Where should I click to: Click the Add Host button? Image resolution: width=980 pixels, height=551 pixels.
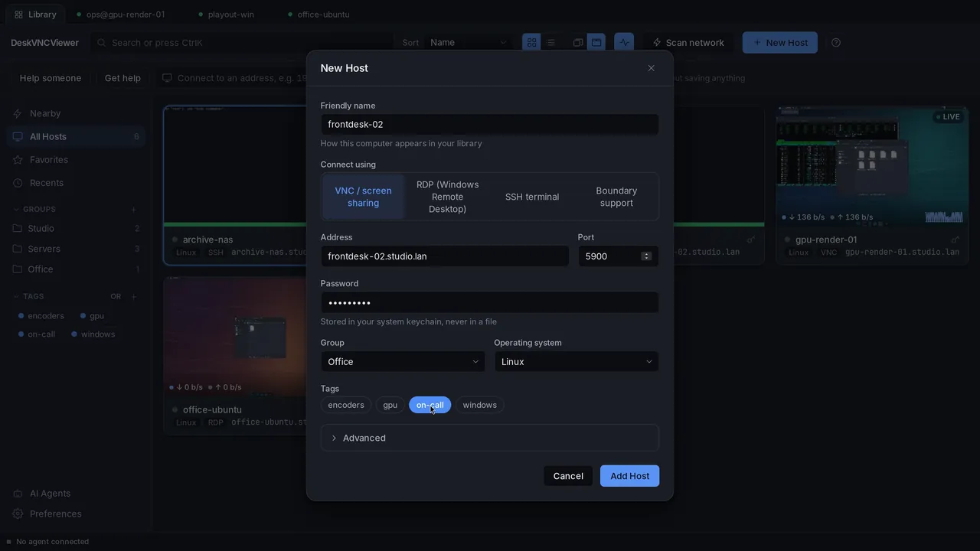pos(630,476)
